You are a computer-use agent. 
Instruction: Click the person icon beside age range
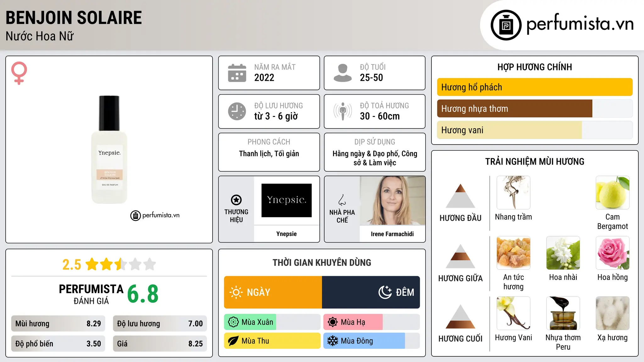(342, 73)
